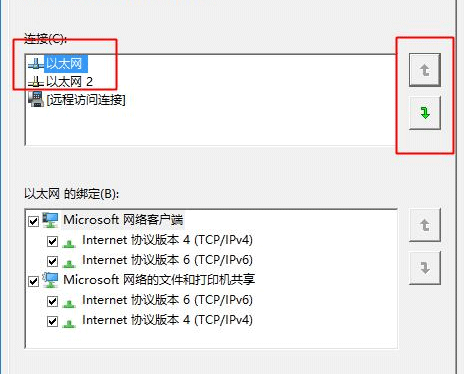Select Microsoft 网络的文件和打印机共享 binding

(159, 280)
